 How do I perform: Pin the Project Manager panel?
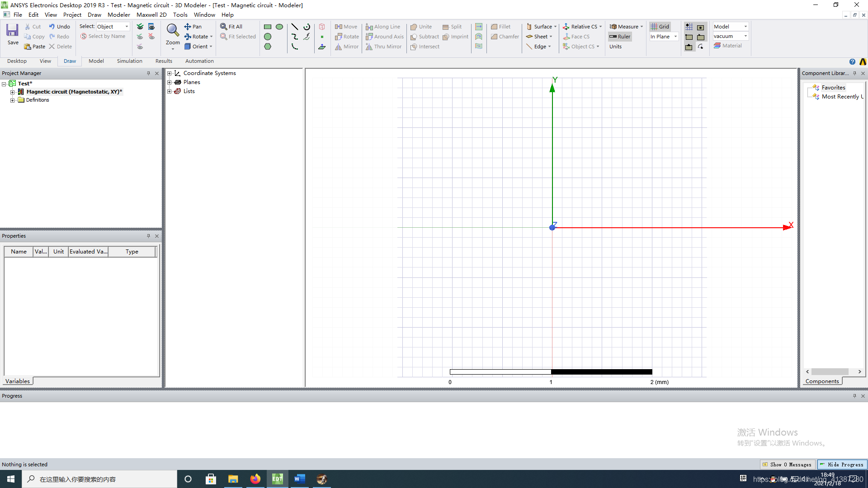(x=148, y=73)
